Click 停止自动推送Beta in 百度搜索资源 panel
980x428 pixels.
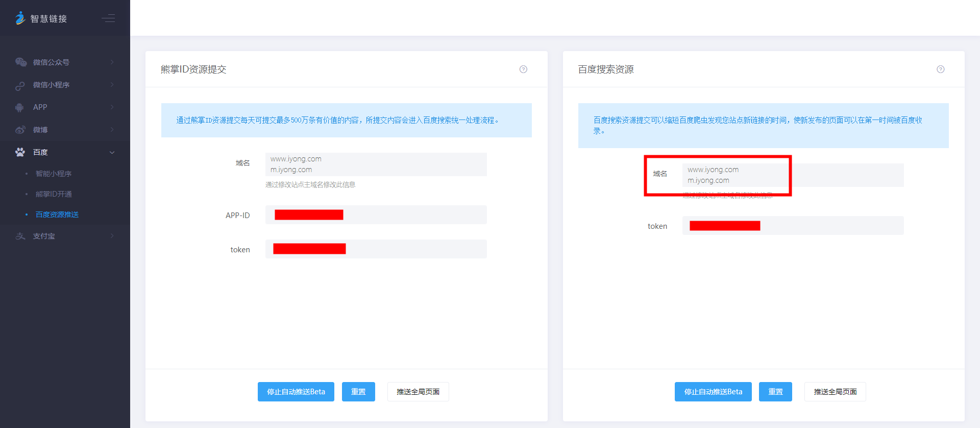(713, 392)
